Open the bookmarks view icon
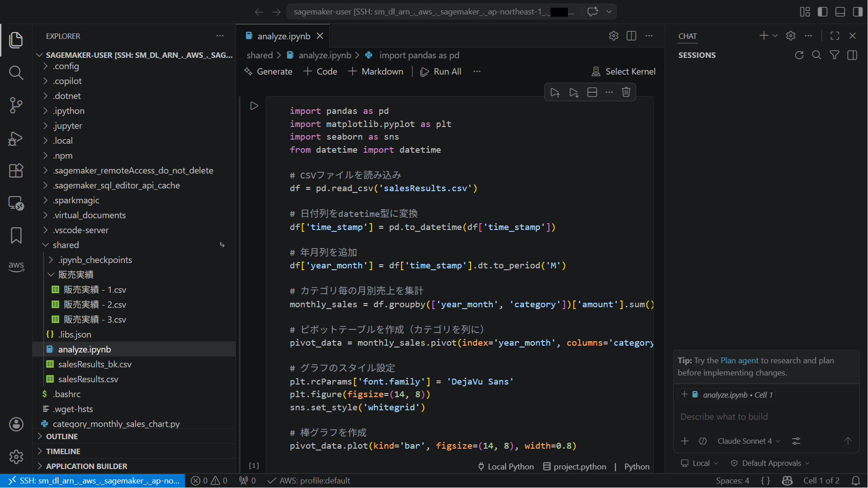868x488 pixels. tap(16, 235)
